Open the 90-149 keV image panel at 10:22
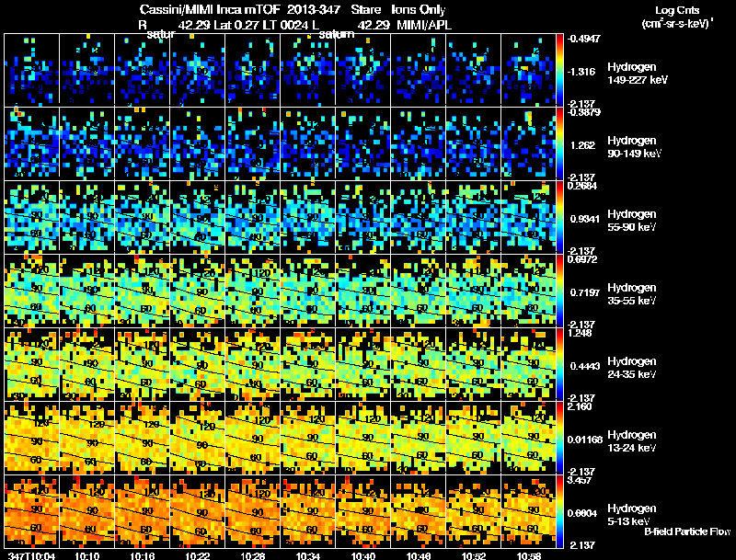 tap(198, 143)
